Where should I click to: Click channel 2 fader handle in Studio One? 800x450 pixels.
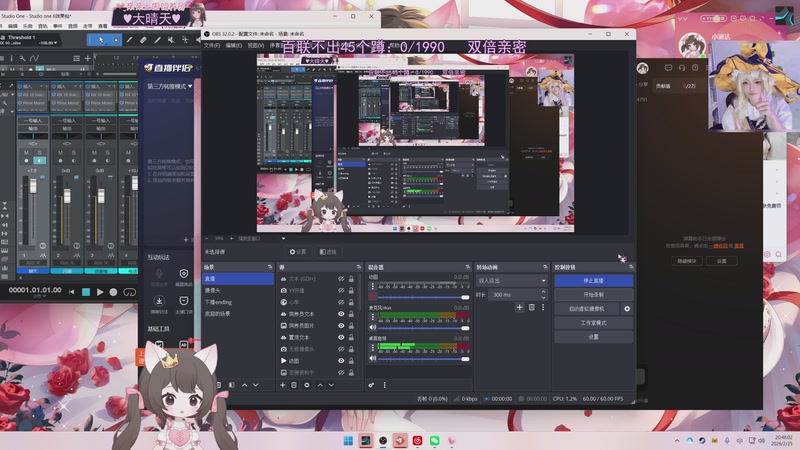click(67, 195)
